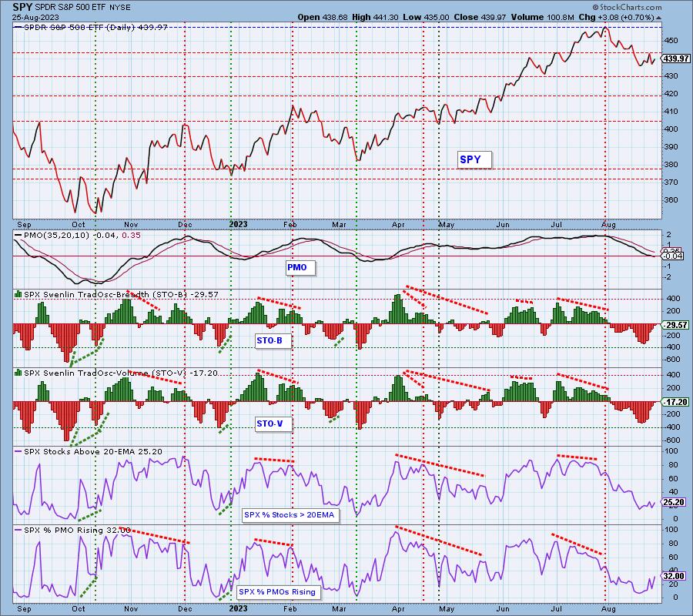Click the 32.00 value tag on right axis

pos(674,576)
